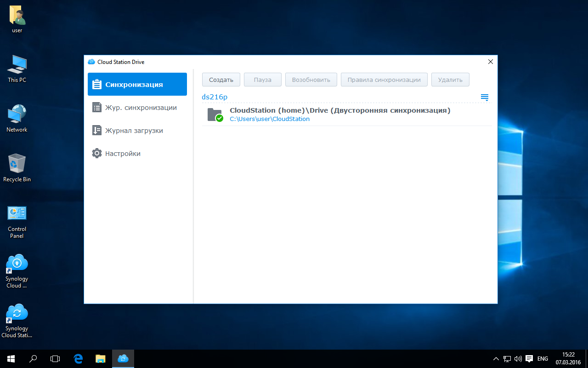Open Task View on taskbar

coord(55,358)
